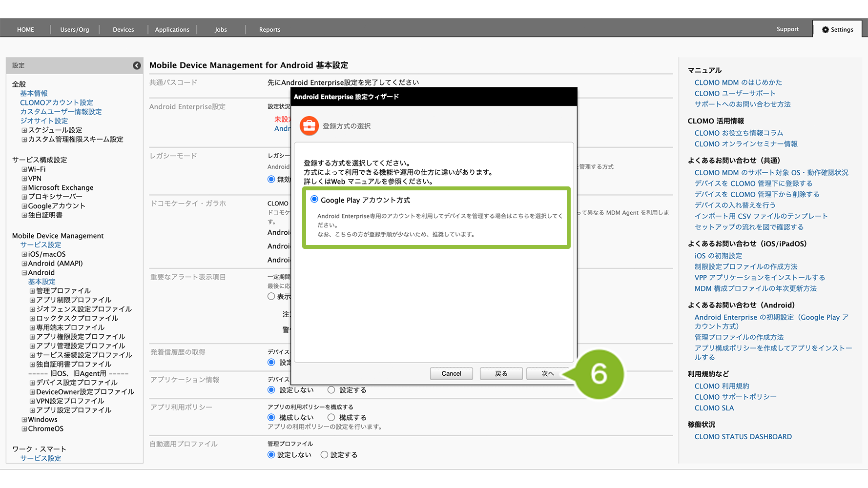Image resolution: width=868 pixels, height=488 pixels.
Task: Select 設定しない under アプリケーション情報
Action: click(271, 390)
